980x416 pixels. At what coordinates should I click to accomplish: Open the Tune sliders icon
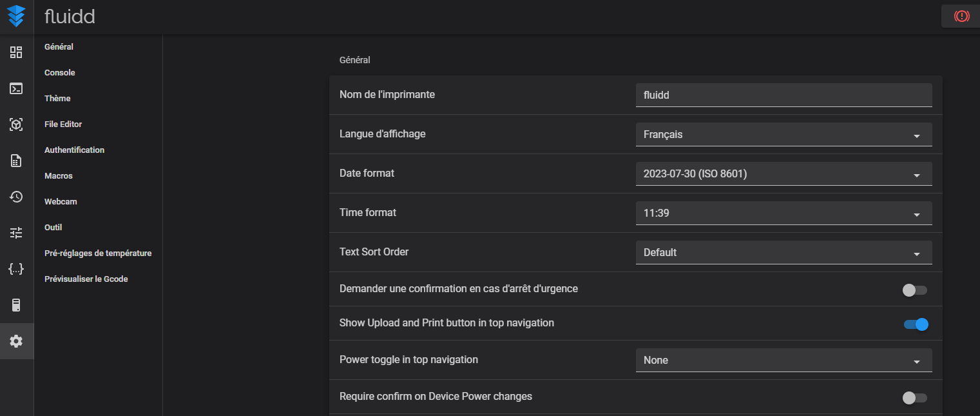pyautogui.click(x=16, y=233)
